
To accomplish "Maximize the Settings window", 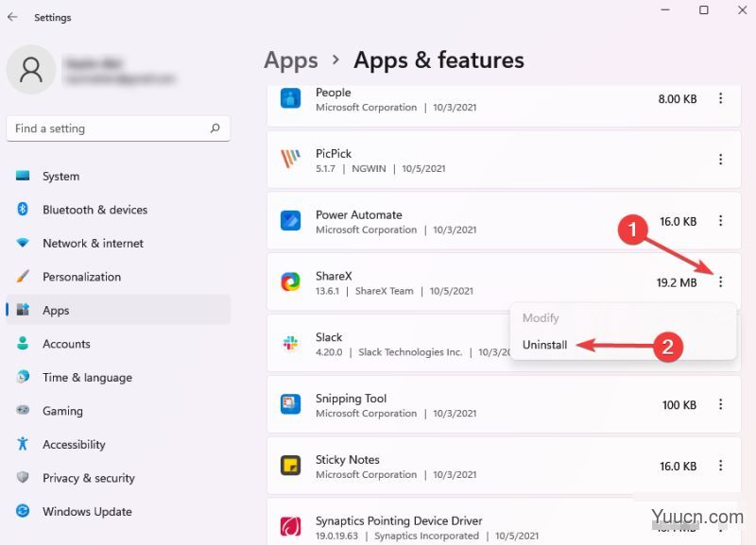I will (x=704, y=9).
